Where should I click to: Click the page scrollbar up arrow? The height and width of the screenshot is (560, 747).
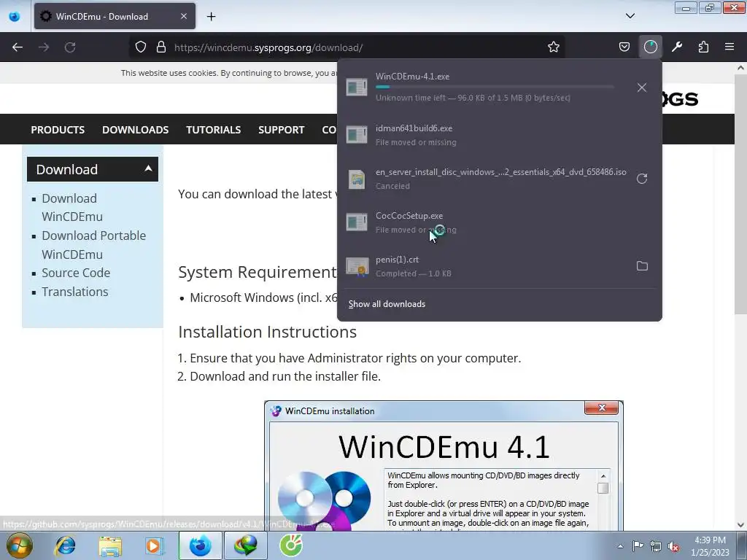(740, 68)
